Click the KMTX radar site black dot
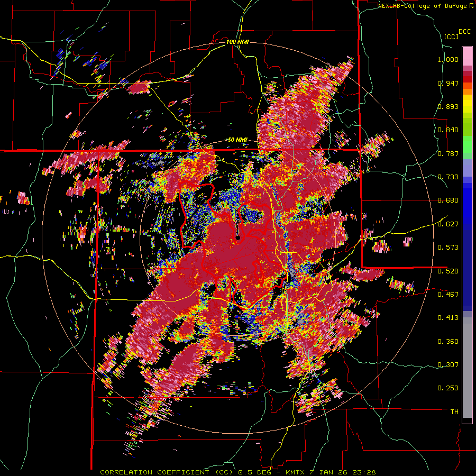 238,237
